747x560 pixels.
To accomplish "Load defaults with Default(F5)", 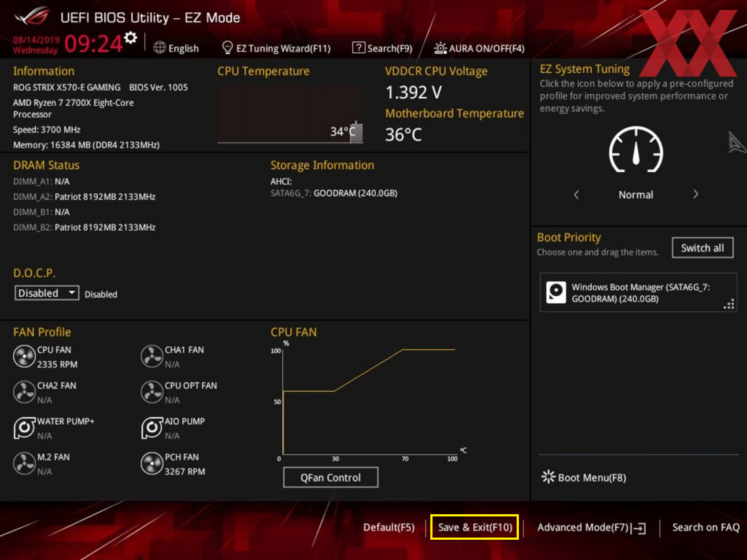I will pos(389,527).
